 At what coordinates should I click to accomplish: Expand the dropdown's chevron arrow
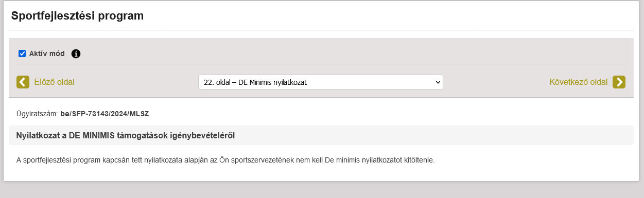tap(438, 82)
